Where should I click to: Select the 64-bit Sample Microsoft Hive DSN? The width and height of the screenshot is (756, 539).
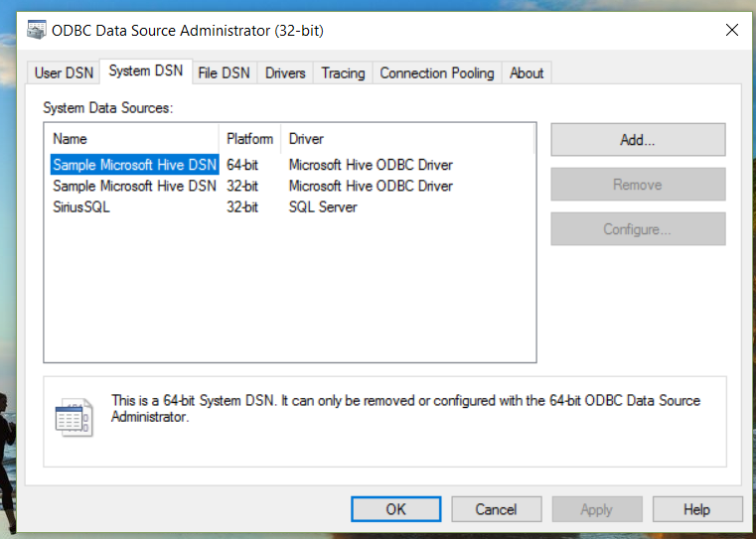pos(134,165)
